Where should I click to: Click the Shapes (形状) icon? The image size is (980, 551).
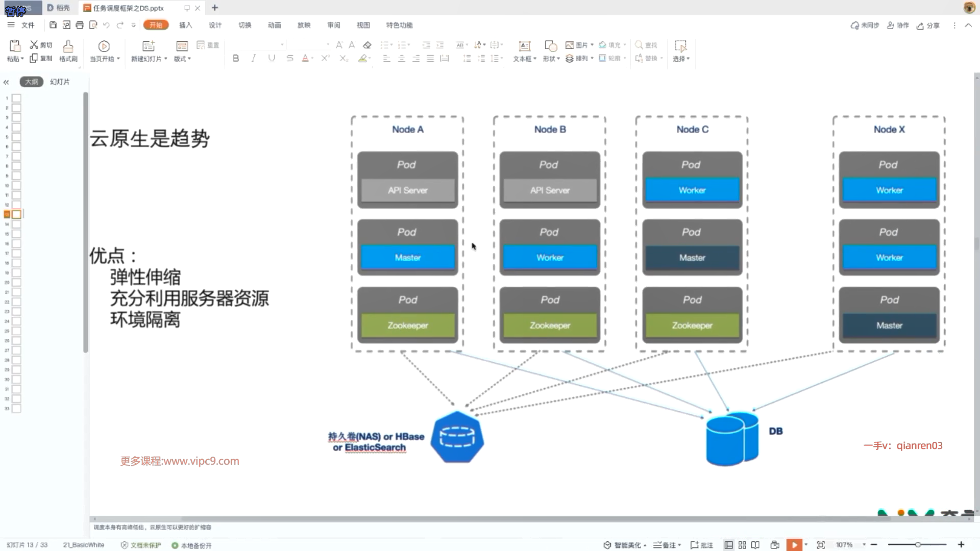click(550, 46)
